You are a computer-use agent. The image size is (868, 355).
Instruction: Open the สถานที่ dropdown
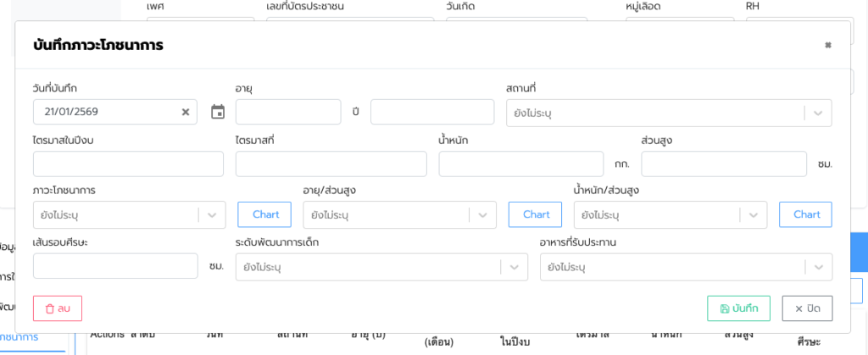tap(668, 113)
